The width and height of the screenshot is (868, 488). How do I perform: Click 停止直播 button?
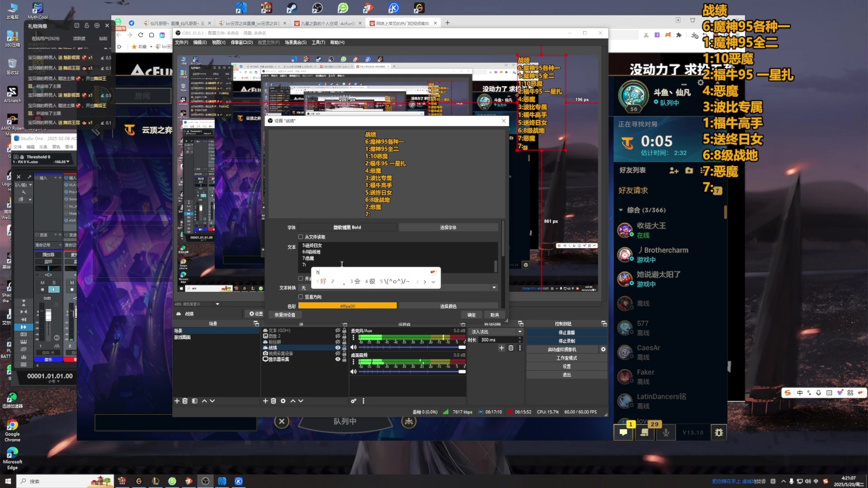tap(566, 332)
